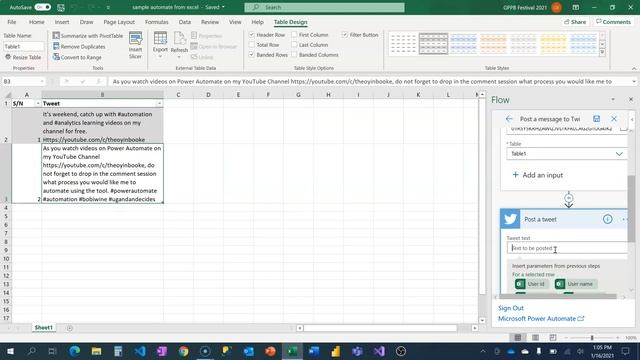Save the flow via disk icon
Image resolution: width=640 pixels, height=360 pixels.
click(x=596, y=119)
